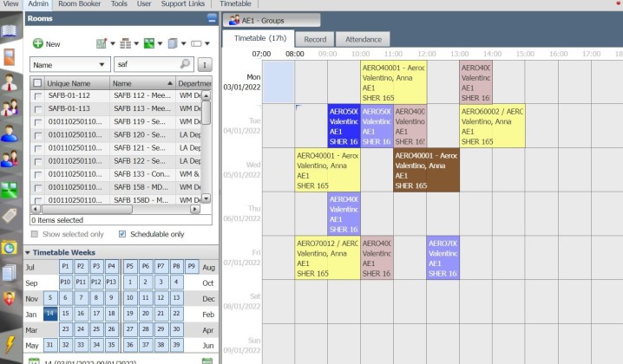Viewport: 623px width, 364px height.
Task: Minimize the Rooms panel with blue icon
Action: [x=213, y=17]
